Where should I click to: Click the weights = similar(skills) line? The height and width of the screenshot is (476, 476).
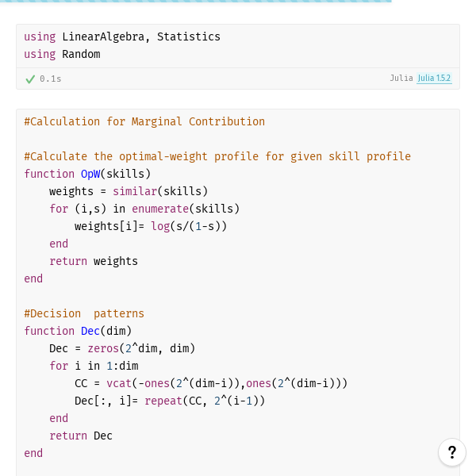point(129,191)
